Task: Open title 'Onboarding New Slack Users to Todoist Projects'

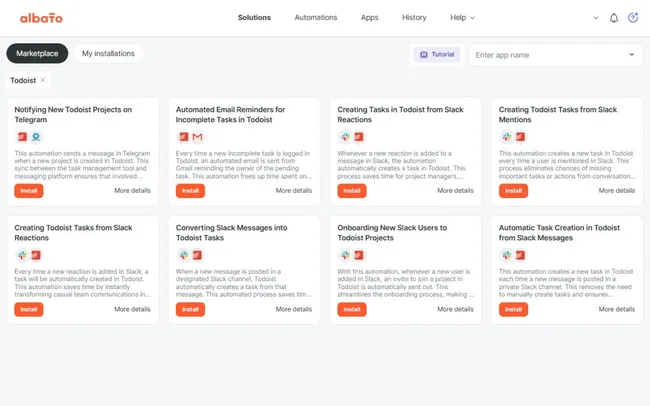Action: [392, 233]
